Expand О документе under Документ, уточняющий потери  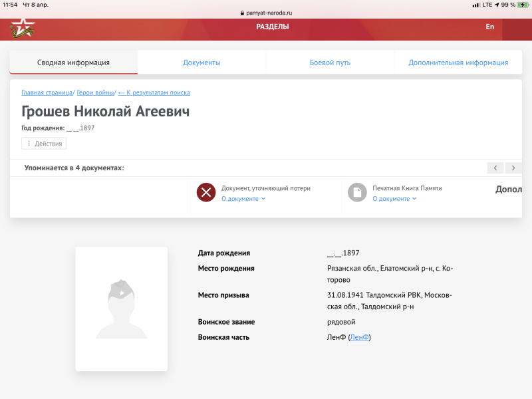pyautogui.click(x=243, y=199)
